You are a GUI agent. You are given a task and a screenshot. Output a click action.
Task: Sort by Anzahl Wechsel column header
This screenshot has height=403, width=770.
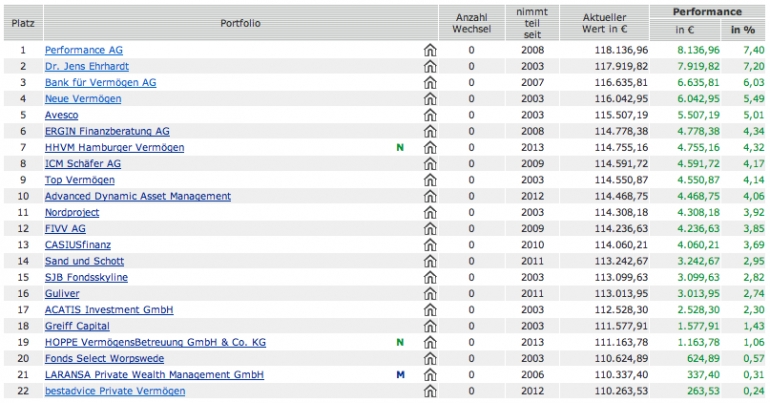472,23
